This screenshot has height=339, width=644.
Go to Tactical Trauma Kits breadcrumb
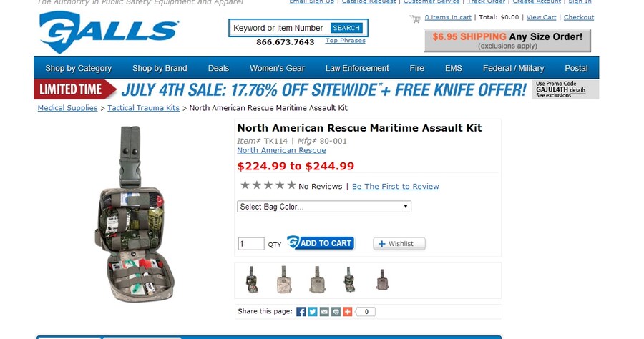pos(144,108)
